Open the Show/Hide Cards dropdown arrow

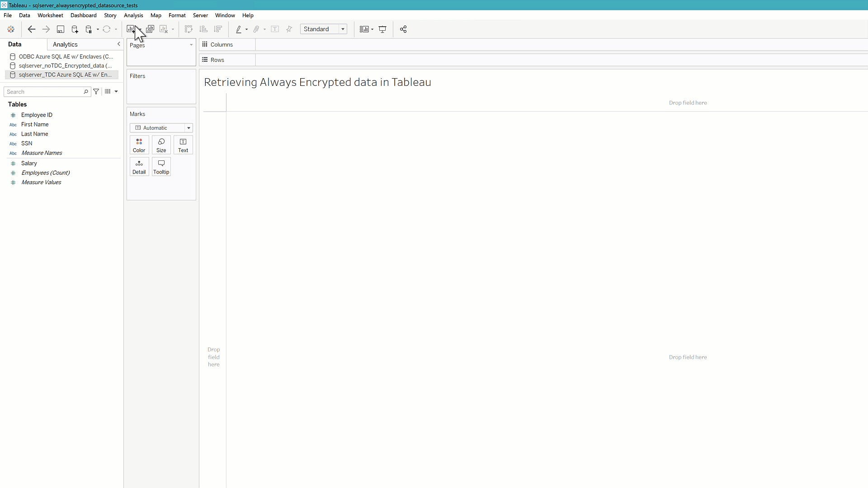372,29
